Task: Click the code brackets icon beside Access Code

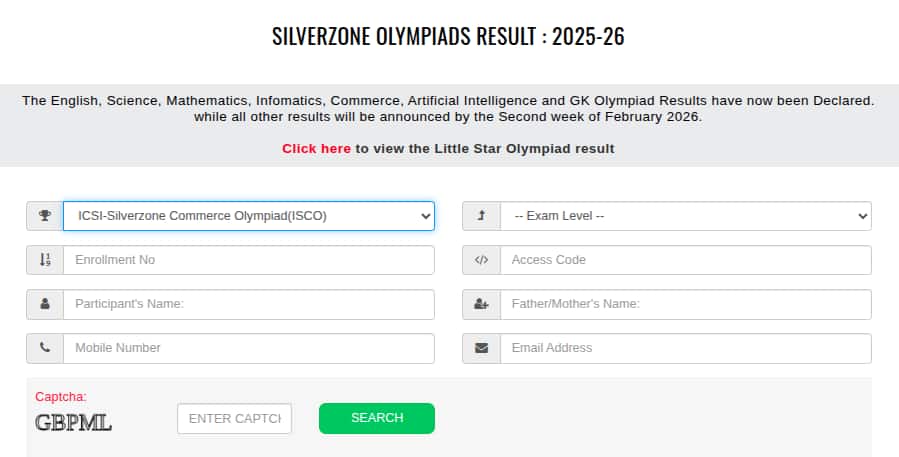Action: pos(481,260)
